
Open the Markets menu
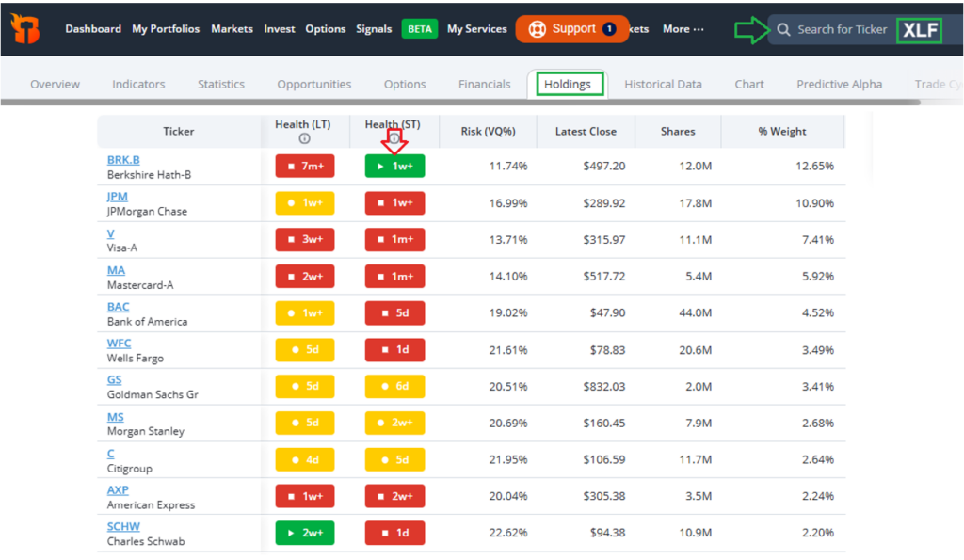232,29
